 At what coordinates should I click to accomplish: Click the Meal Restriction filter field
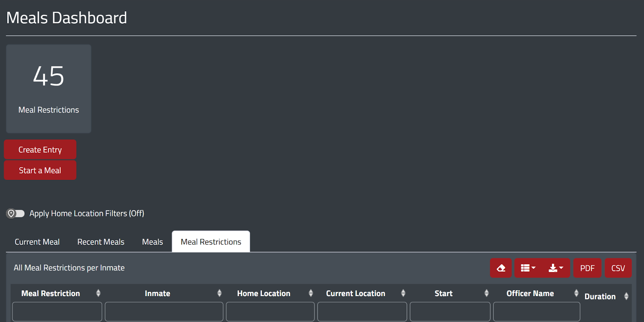click(57, 312)
